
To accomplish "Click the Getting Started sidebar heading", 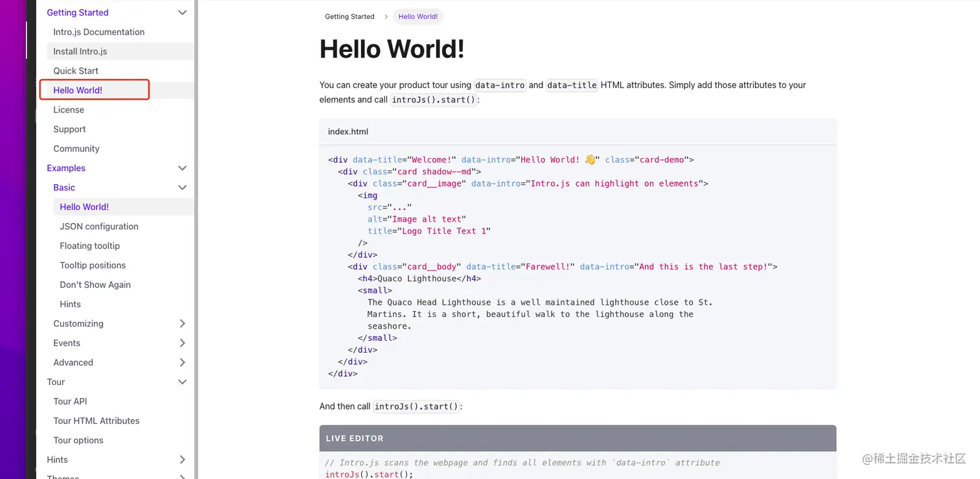I will (x=78, y=12).
